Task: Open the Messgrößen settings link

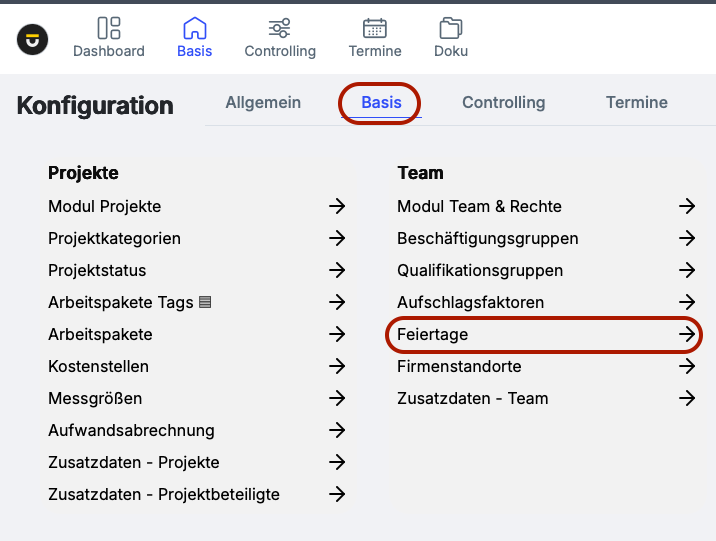Action: point(95,398)
